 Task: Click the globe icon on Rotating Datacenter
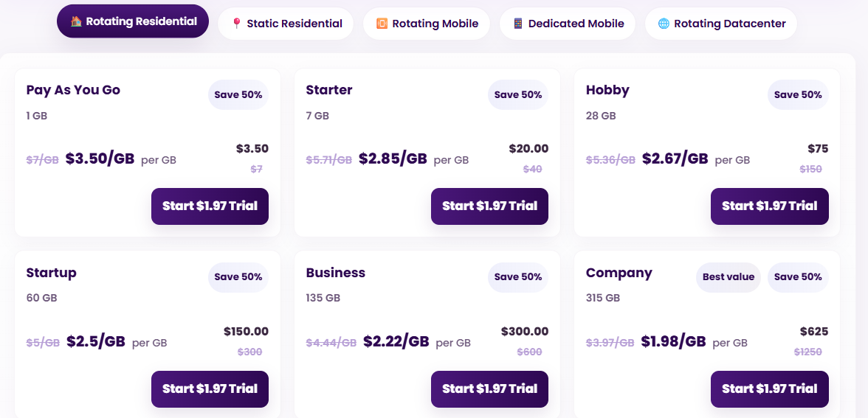(664, 24)
